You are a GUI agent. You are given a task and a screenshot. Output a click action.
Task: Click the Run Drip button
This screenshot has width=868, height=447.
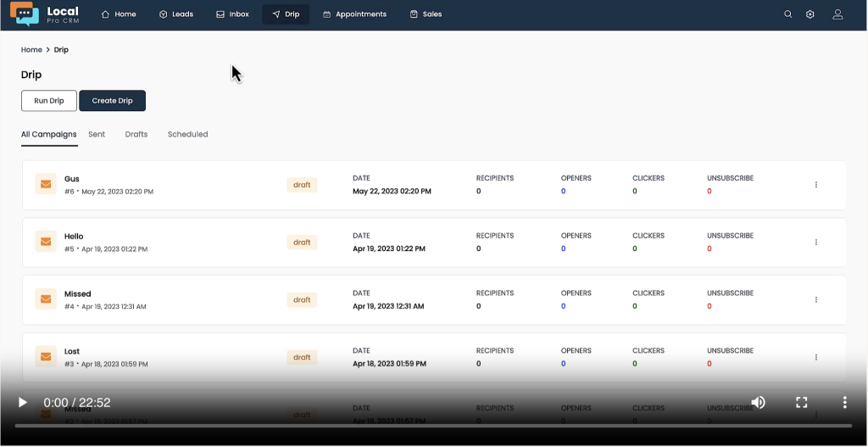(49, 101)
